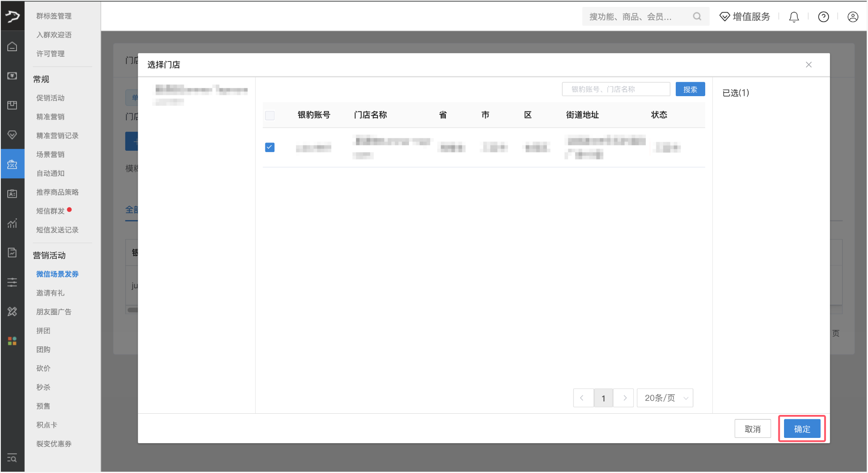
Task: Uncheck the selected store row checkbox
Action: (270, 147)
